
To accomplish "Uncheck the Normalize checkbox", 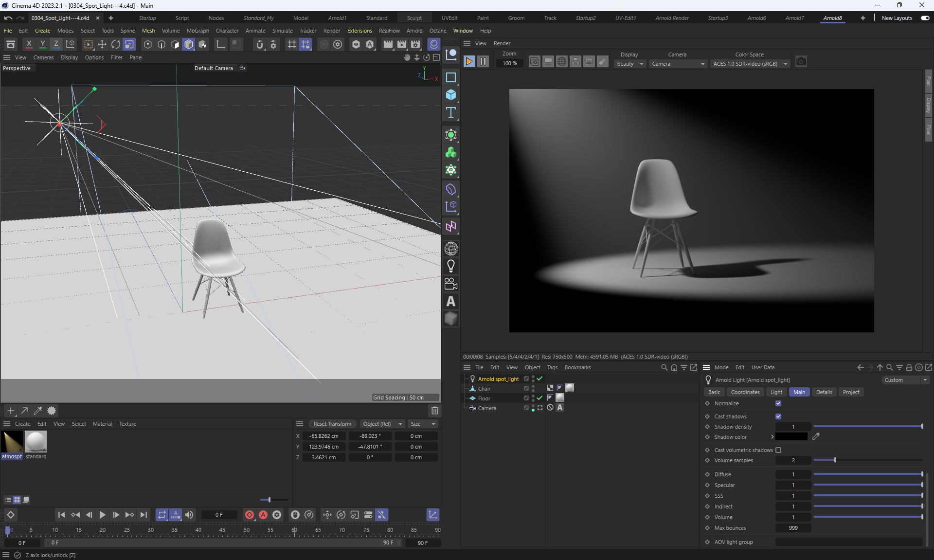I will pyautogui.click(x=778, y=403).
